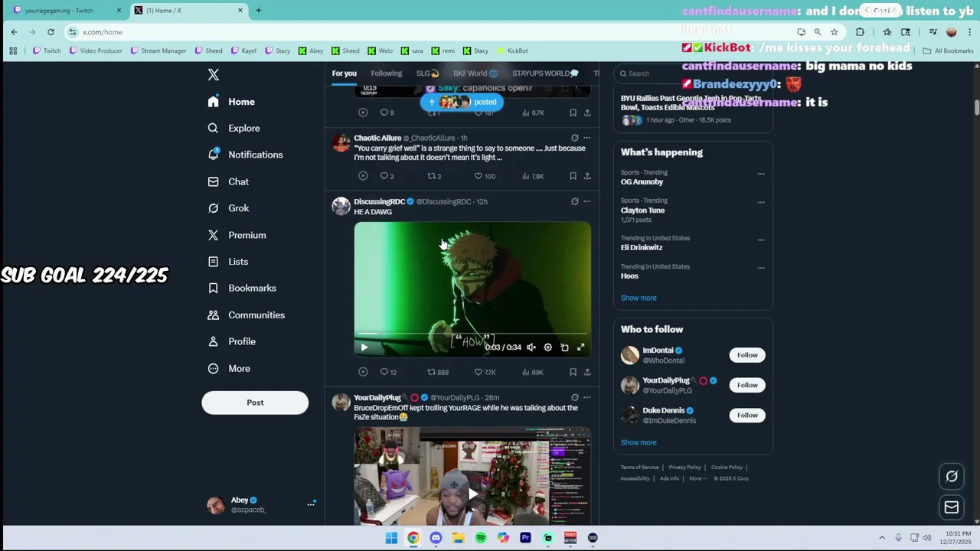Reply to the DiscussingRDC post
The image size is (980, 551).
[x=388, y=372]
